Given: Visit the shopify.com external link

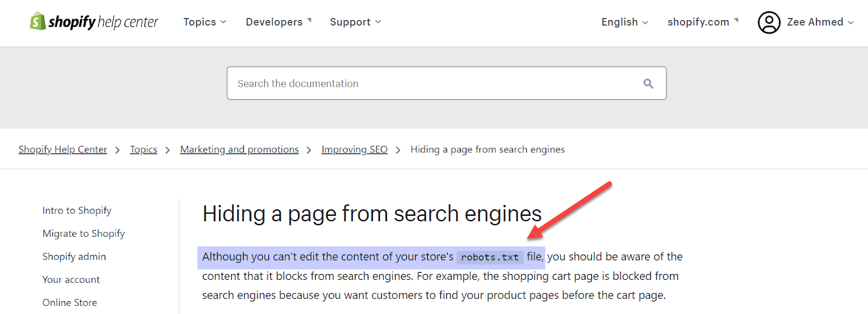Looking at the screenshot, I should tap(703, 22).
